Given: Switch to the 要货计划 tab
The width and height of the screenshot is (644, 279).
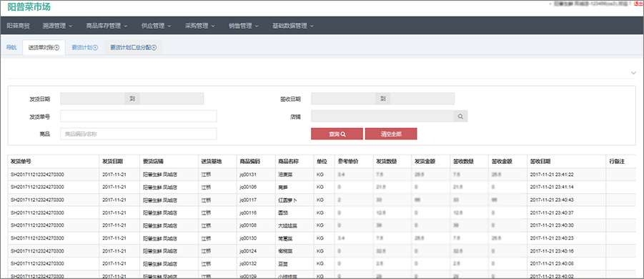Looking at the screenshot, I should point(81,48).
